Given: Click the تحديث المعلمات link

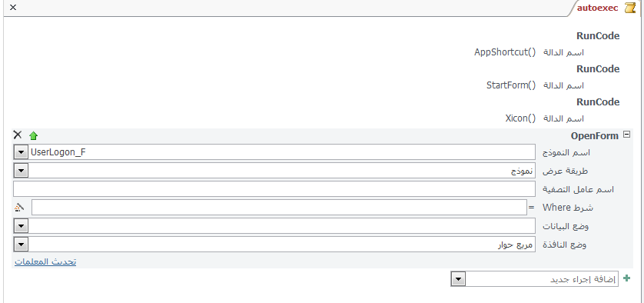Looking at the screenshot, I should coord(45,262).
